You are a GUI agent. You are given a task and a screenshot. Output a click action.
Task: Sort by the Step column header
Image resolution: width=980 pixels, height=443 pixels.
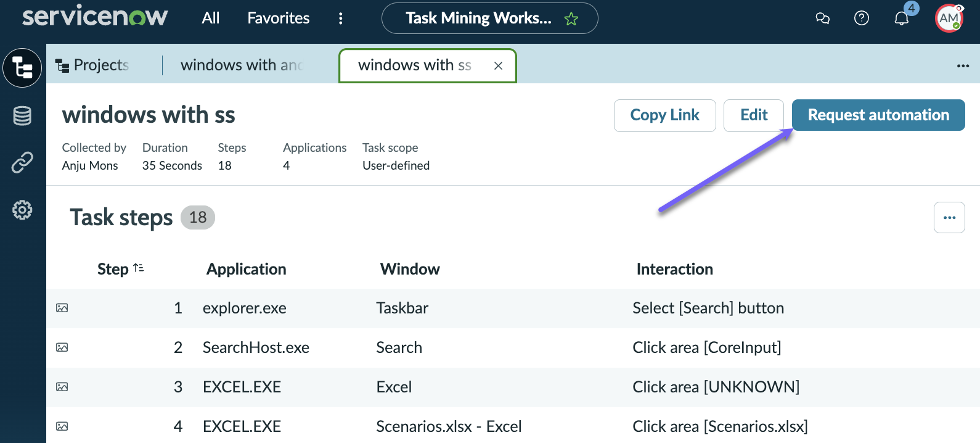[113, 269]
